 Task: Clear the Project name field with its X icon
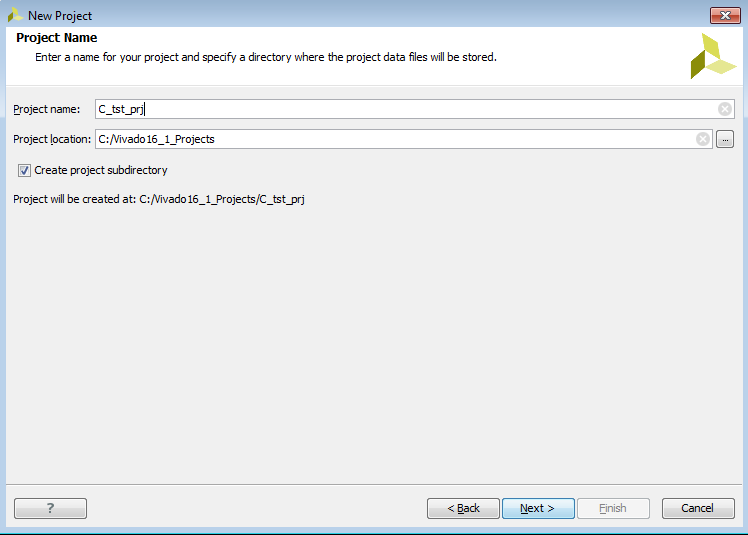[x=725, y=109]
